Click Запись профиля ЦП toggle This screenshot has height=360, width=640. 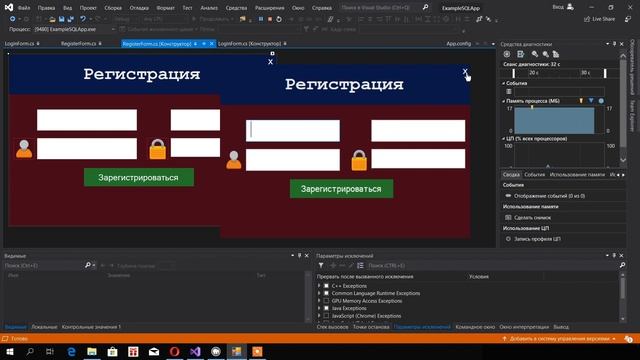coord(537,239)
